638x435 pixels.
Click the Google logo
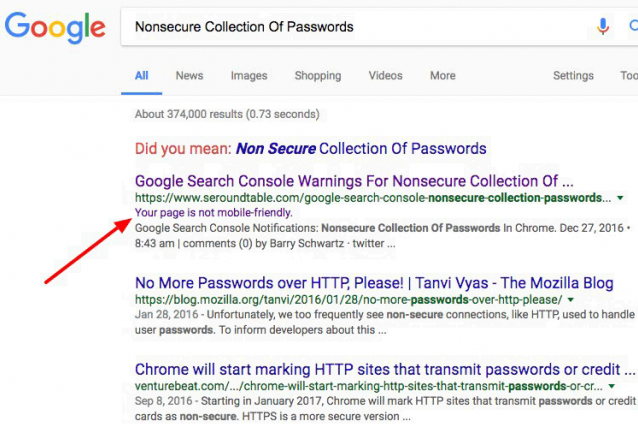55,27
